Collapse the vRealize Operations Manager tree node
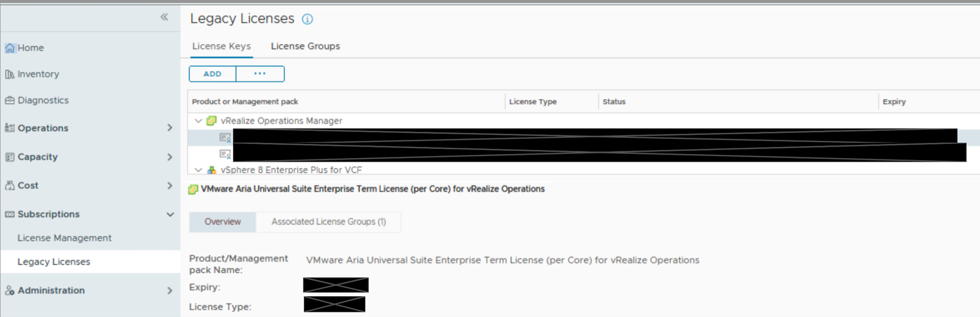 click(199, 121)
